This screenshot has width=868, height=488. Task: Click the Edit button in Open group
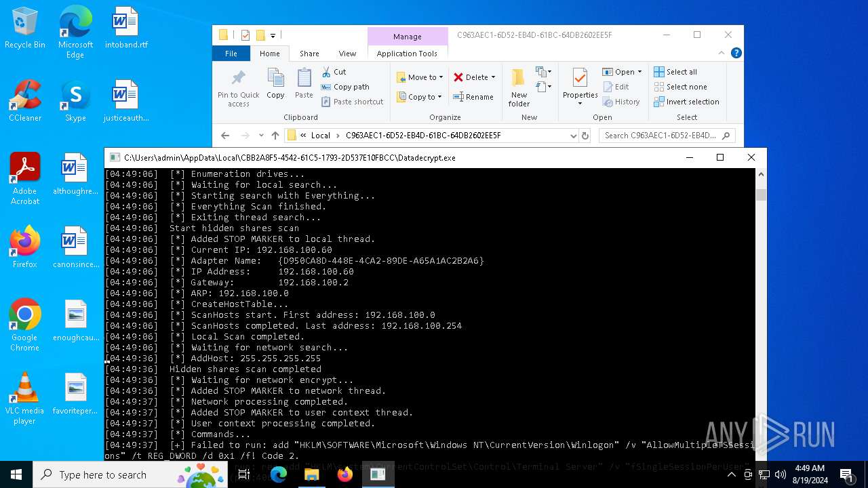pyautogui.click(x=616, y=87)
